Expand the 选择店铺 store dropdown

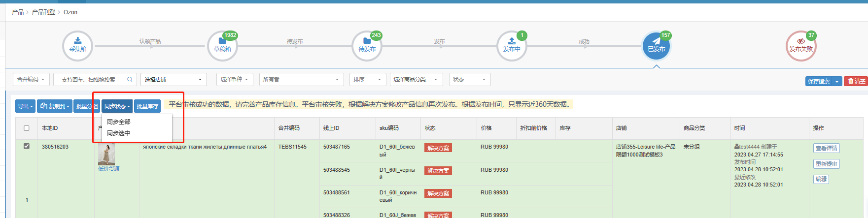174,80
